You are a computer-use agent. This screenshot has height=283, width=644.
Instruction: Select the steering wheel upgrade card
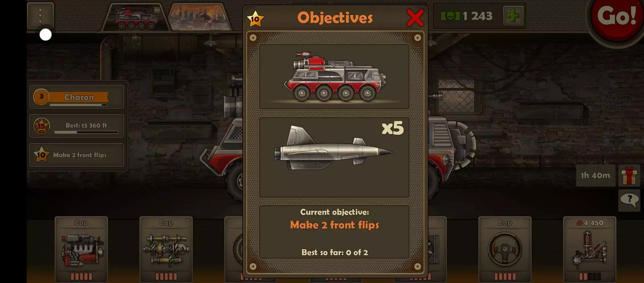click(505, 249)
